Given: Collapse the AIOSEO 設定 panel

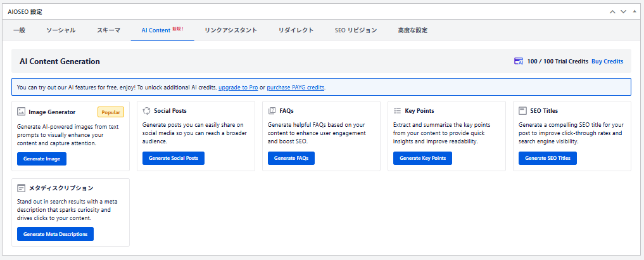Looking at the screenshot, I should pyautogui.click(x=634, y=11).
